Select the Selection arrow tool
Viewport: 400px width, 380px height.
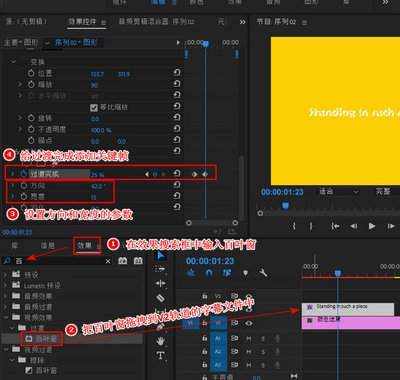161,256
